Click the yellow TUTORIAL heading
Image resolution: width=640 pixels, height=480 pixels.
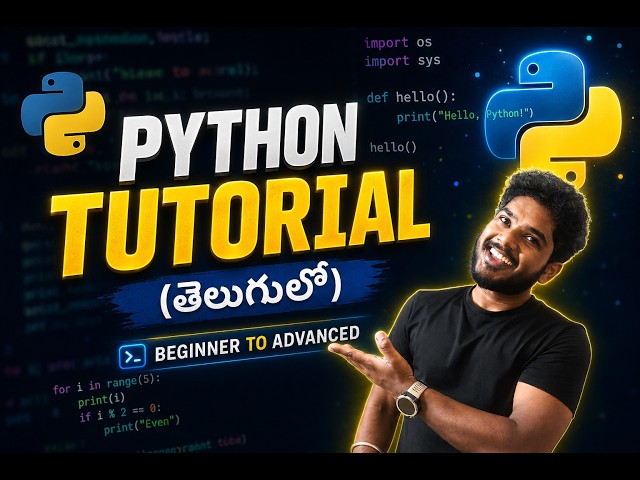coord(241,222)
